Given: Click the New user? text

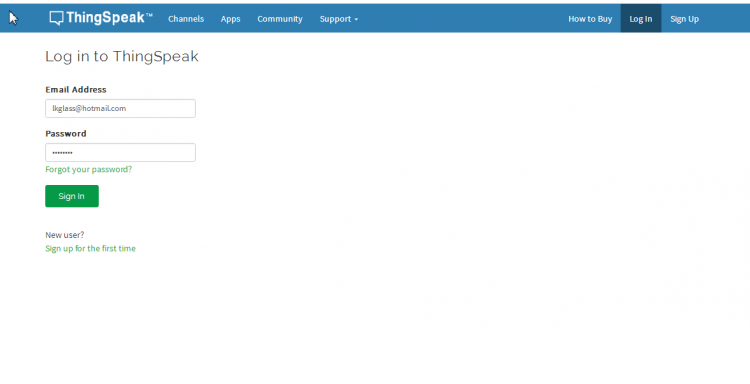Looking at the screenshot, I should click(x=65, y=235).
